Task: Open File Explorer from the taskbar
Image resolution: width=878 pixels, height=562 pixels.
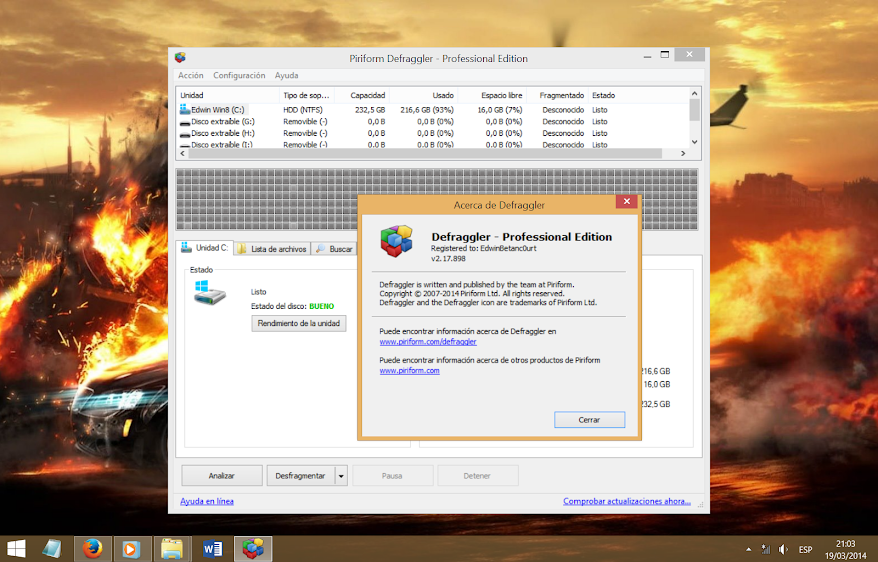Action: pyautogui.click(x=171, y=549)
